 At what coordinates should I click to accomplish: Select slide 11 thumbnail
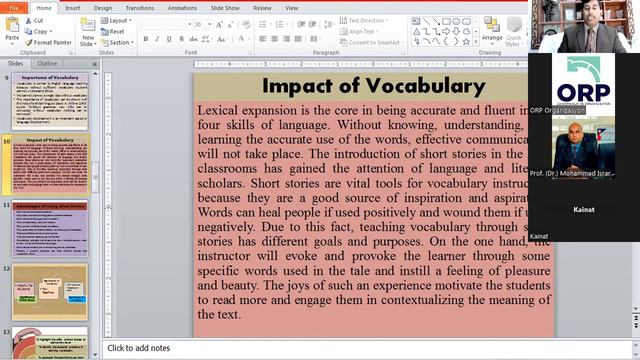[x=50, y=229]
